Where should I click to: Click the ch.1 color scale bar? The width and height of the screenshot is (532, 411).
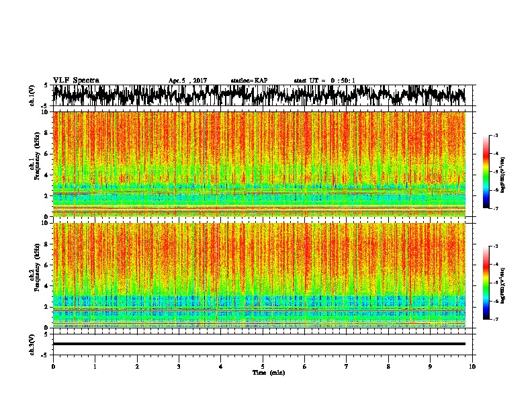[x=486, y=172]
